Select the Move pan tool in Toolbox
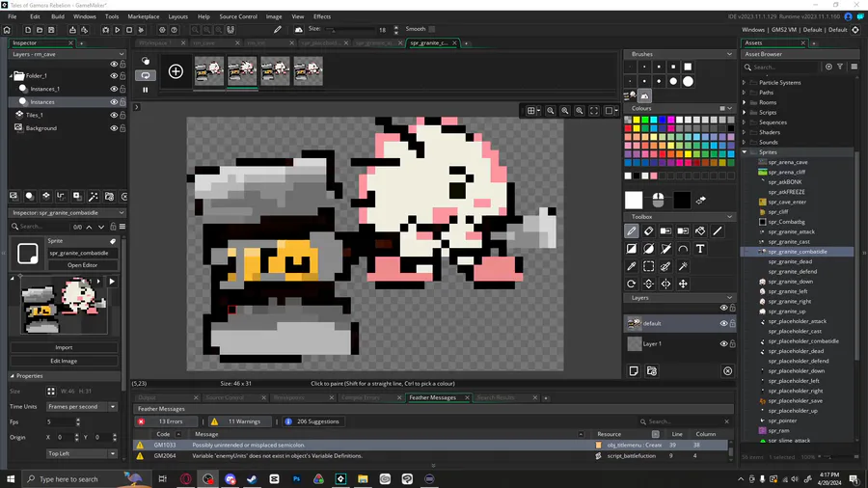Screen dimensions: 868x488 [683, 284]
